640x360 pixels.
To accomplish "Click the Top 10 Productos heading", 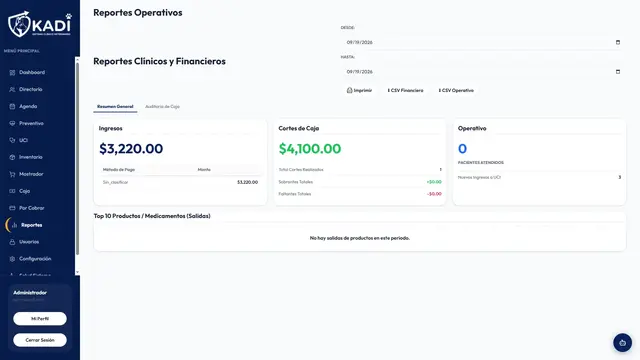I will [x=152, y=216].
